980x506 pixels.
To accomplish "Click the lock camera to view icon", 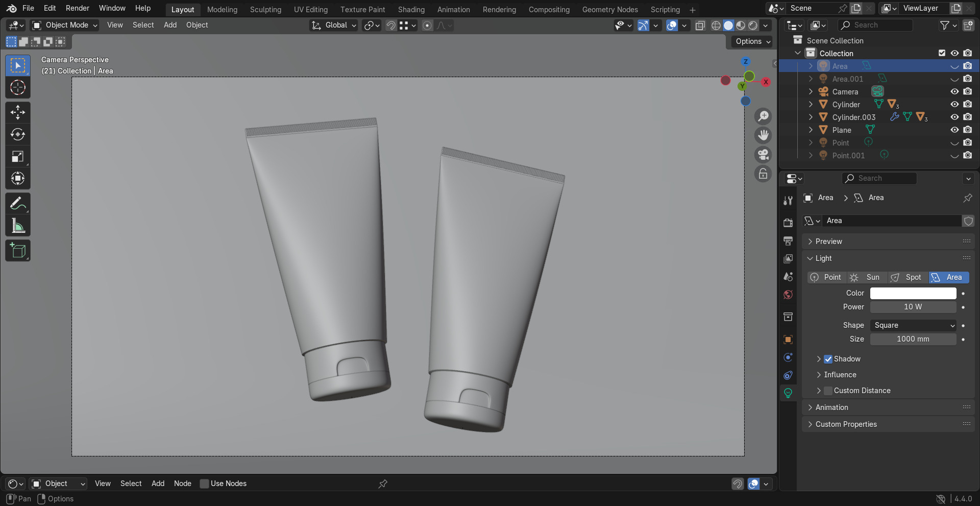I will [x=763, y=174].
